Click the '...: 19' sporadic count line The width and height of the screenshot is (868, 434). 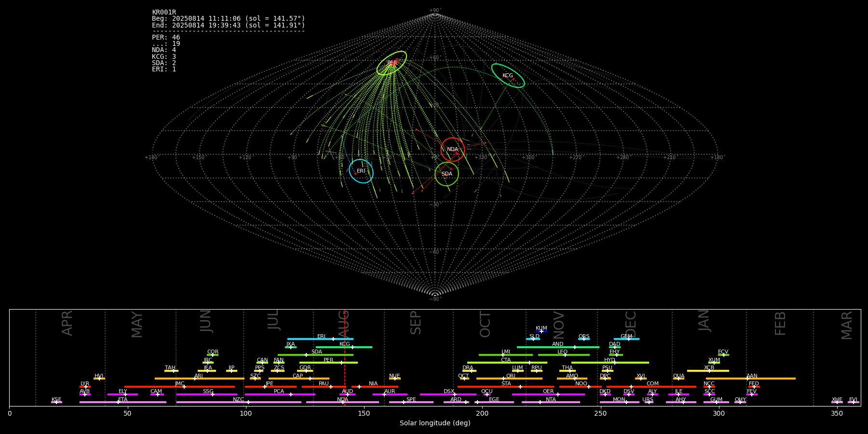point(166,44)
